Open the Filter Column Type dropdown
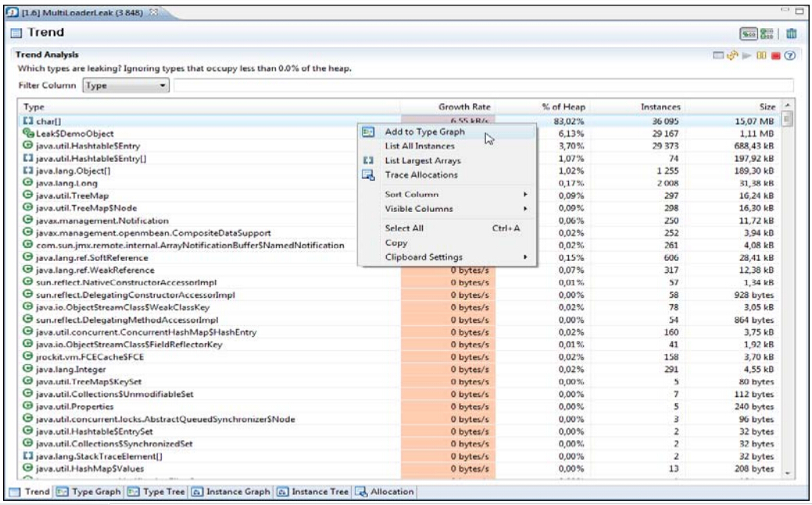Screen dimensions: 812x505 [x=126, y=85]
